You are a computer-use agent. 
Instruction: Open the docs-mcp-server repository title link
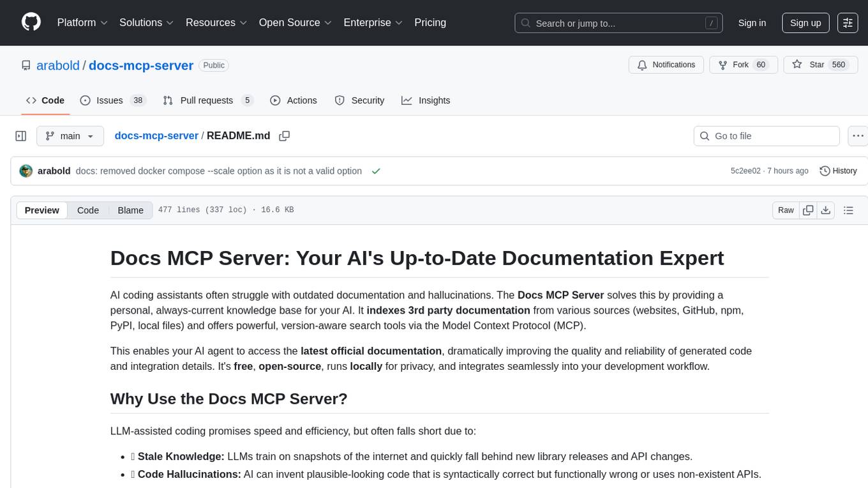[x=141, y=65]
